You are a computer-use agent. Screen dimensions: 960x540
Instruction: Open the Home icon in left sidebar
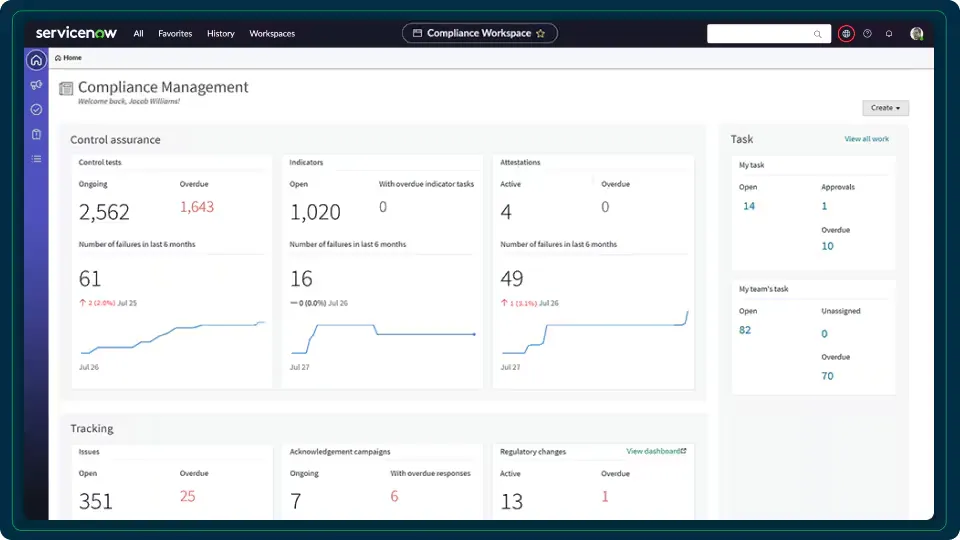tap(36, 60)
